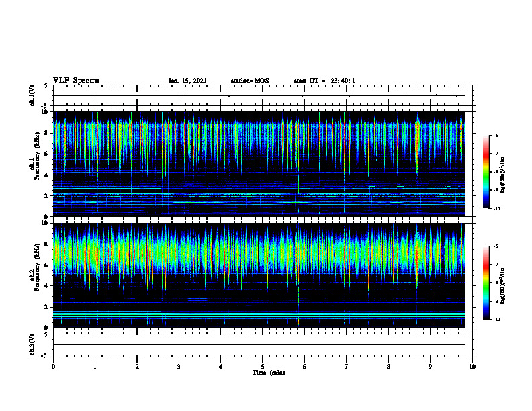Click the "5" tick on ch.1(V) axis
Image resolution: width=532 pixels, height=411 pixels.
[46, 86]
